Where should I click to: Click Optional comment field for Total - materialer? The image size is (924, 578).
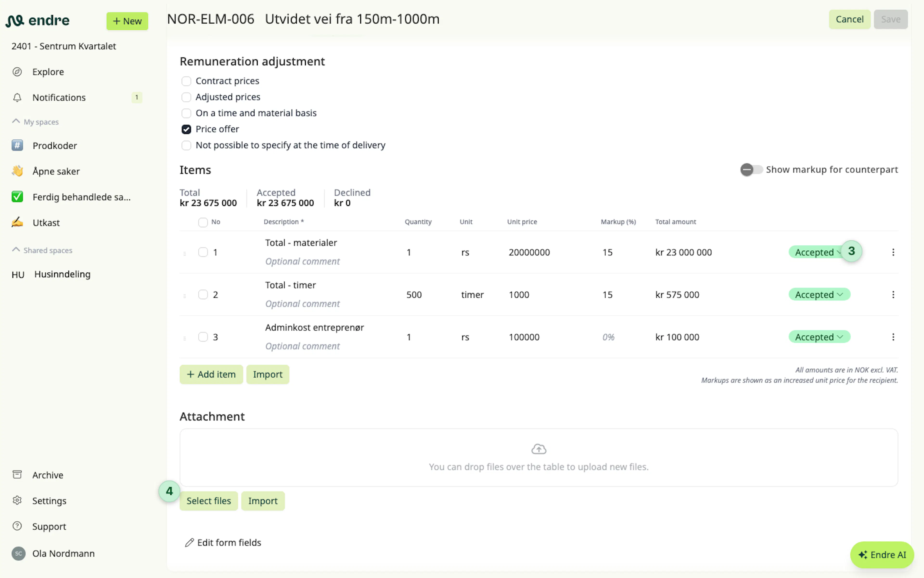point(302,262)
